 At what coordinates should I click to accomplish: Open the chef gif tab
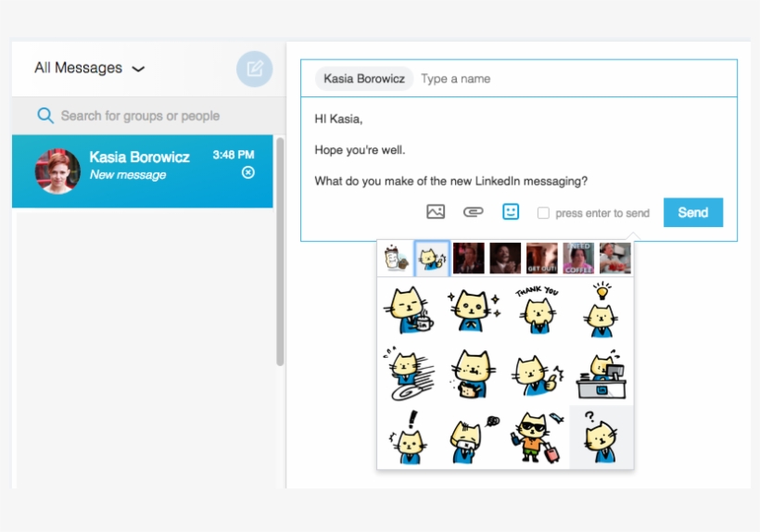[615, 259]
